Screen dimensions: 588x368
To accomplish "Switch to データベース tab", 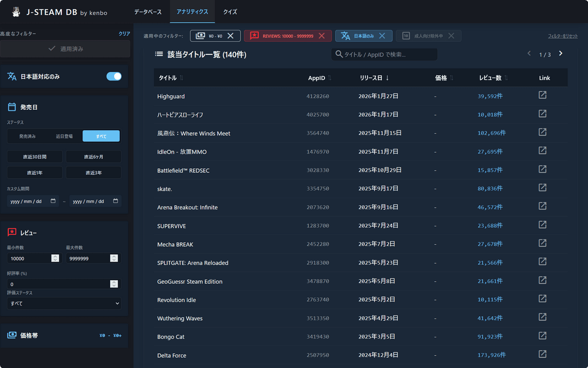I will (x=149, y=11).
